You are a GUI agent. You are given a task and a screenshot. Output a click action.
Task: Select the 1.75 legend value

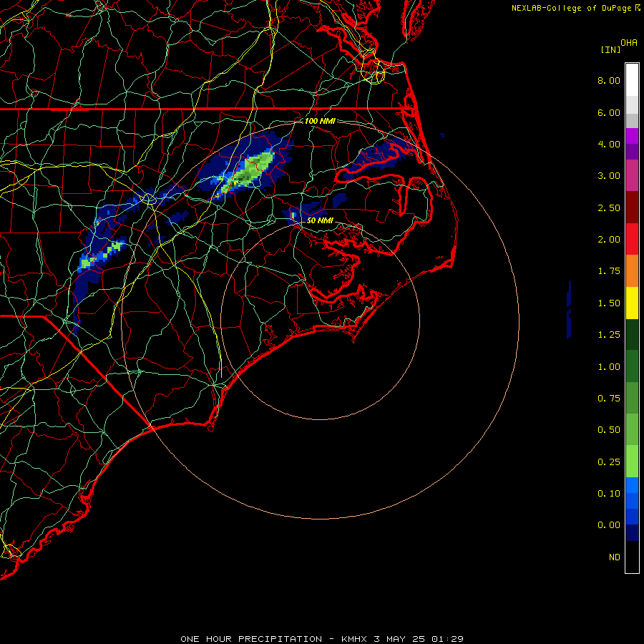click(609, 271)
